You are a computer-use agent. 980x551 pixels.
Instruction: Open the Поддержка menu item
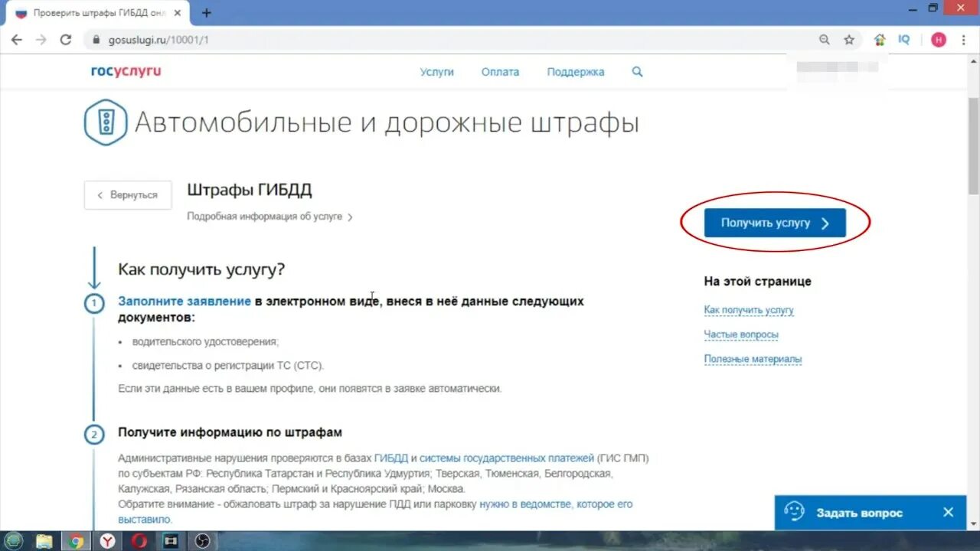point(575,72)
